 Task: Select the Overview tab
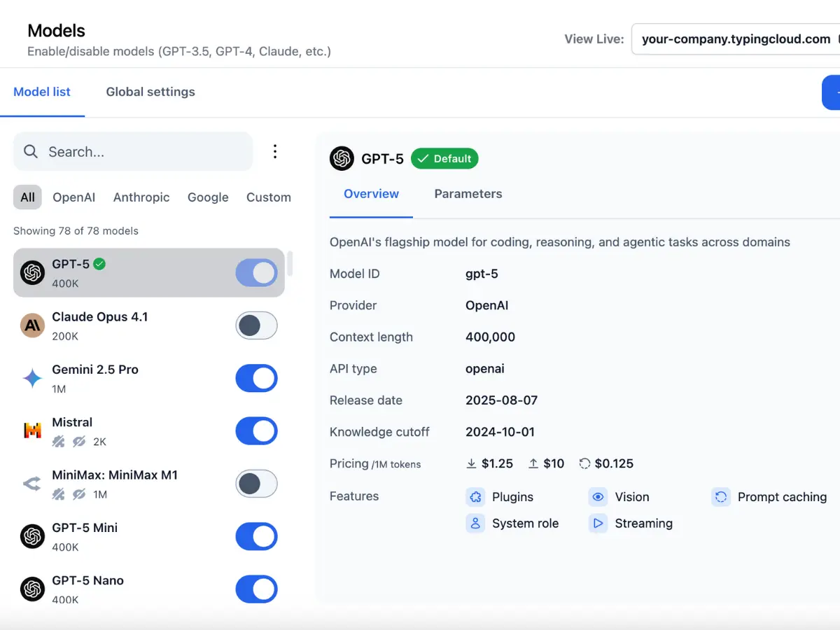371,194
